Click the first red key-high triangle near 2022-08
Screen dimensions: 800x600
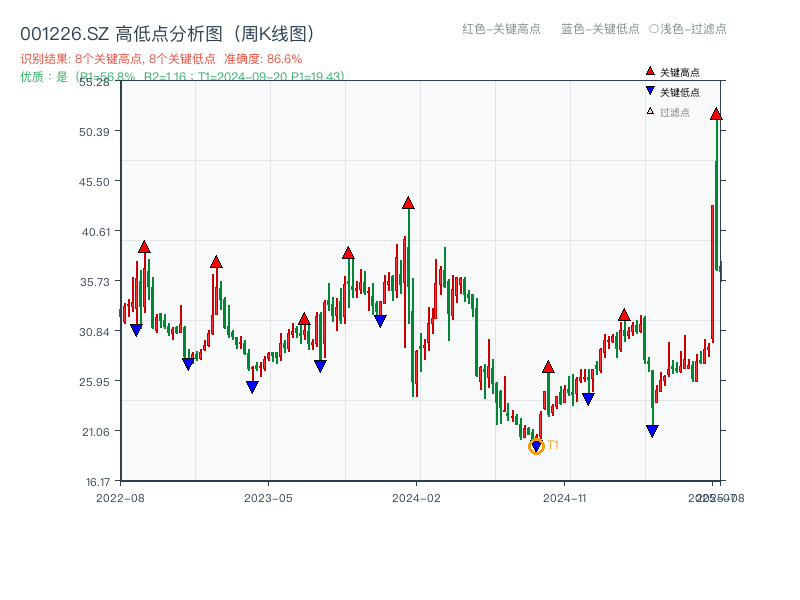pyautogui.click(x=144, y=248)
